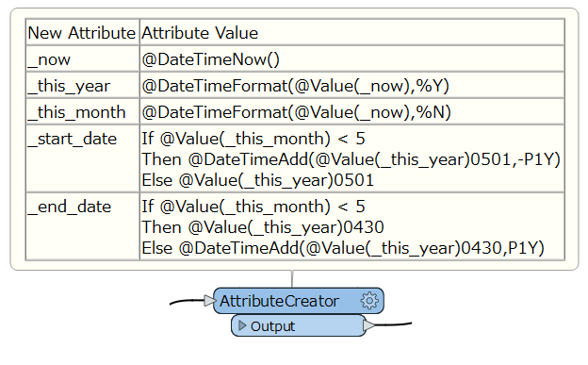Select the Output port label
Viewport: 588px width, 365px height.
click(x=272, y=326)
